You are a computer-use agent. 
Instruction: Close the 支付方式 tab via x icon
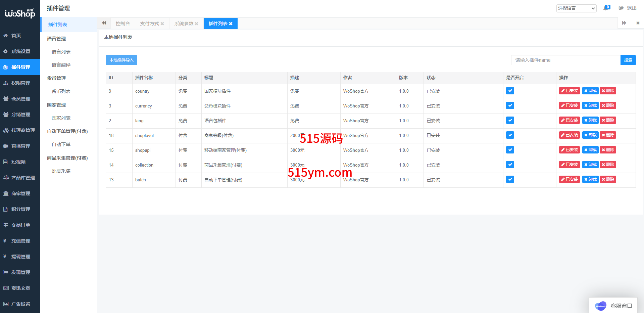tap(162, 24)
